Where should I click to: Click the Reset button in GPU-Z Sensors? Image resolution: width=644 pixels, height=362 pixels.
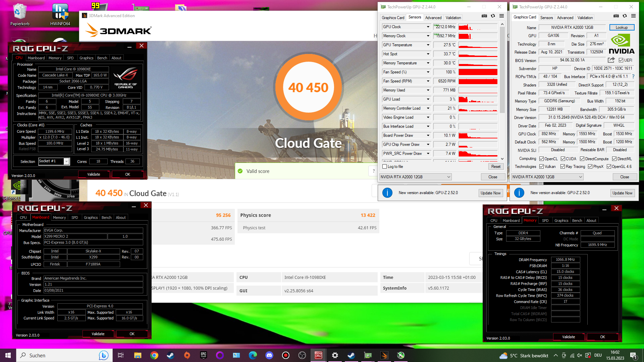click(x=496, y=167)
